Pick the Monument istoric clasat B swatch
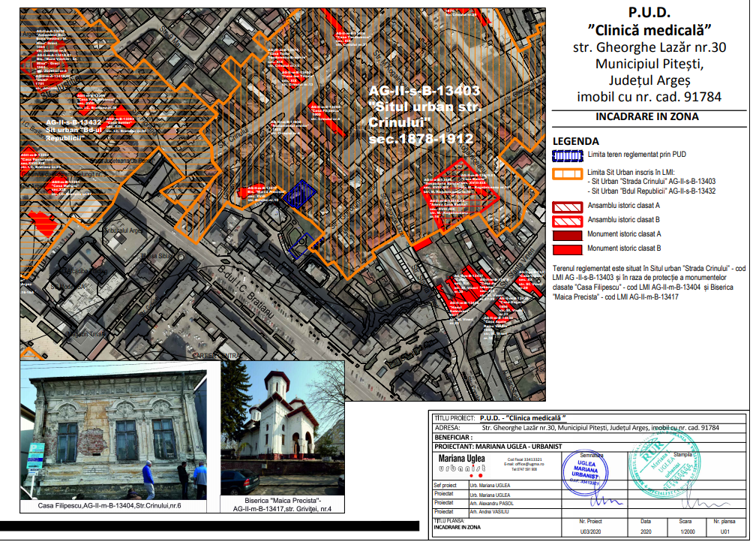Viewport: 756px width, 548px height. point(567,248)
